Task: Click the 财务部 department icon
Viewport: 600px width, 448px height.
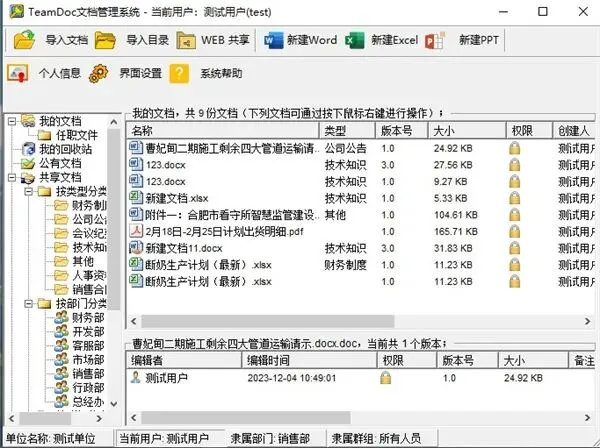Action: tap(61, 317)
